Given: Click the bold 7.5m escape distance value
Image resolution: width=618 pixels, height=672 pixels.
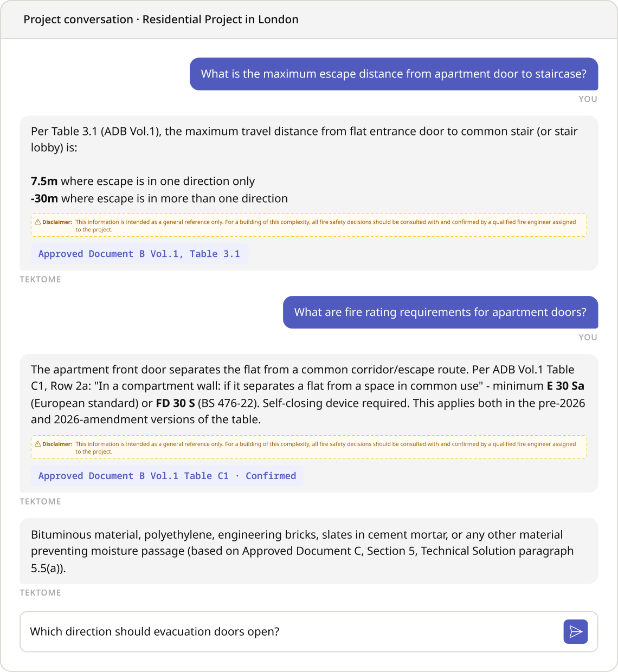Looking at the screenshot, I should tap(44, 181).
